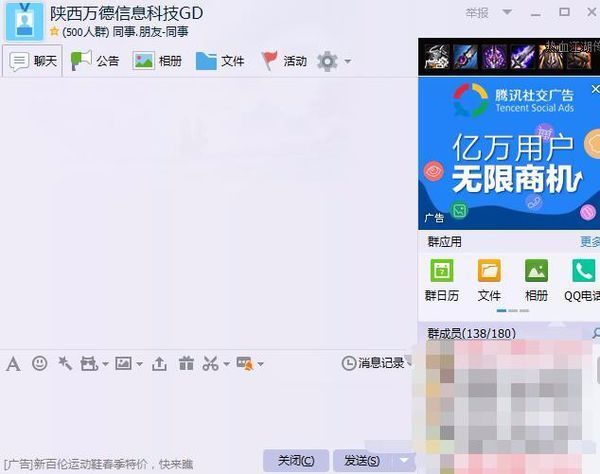Viewport: 600px width, 474px height.
Task: Expand the gear settings dropdown arrow
Action: point(347,61)
